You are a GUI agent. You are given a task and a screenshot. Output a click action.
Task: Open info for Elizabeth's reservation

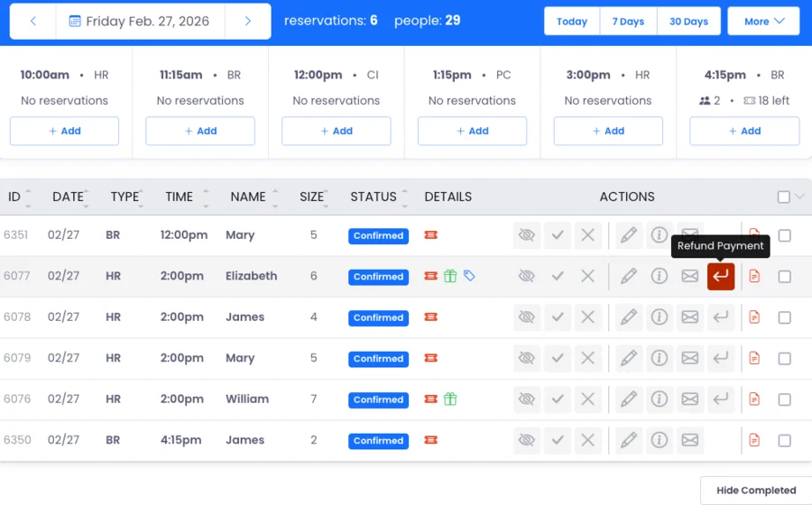[x=660, y=276]
